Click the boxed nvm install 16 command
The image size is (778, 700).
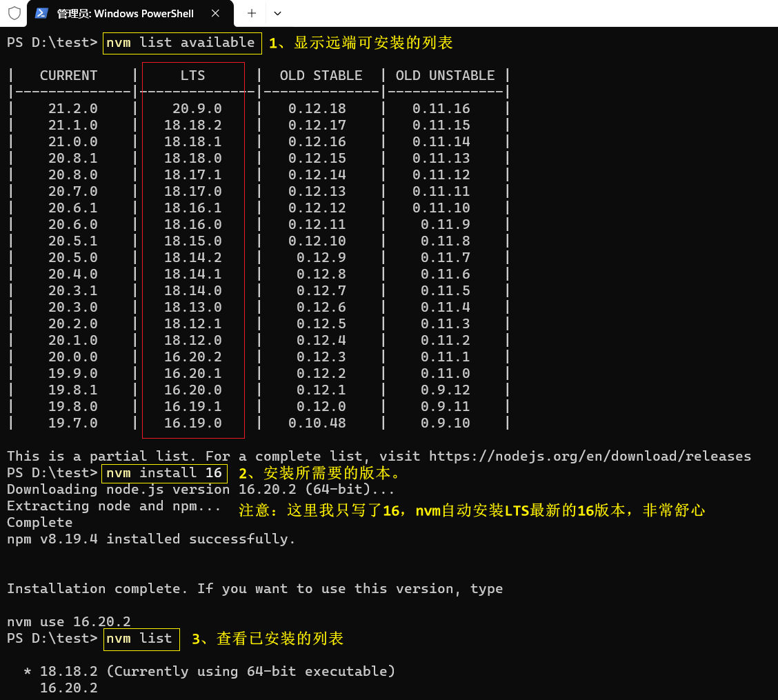pyautogui.click(x=164, y=473)
